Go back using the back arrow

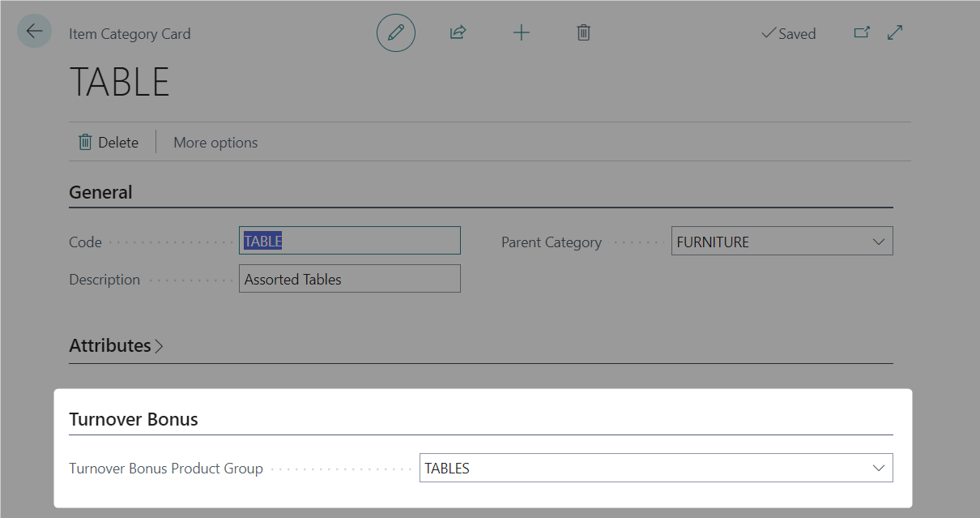tap(34, 32)
